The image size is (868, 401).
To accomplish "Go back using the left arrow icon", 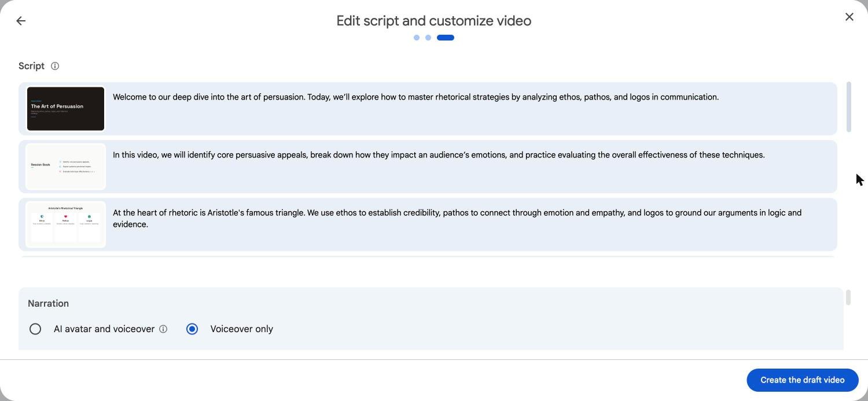I will pos(21,21).
